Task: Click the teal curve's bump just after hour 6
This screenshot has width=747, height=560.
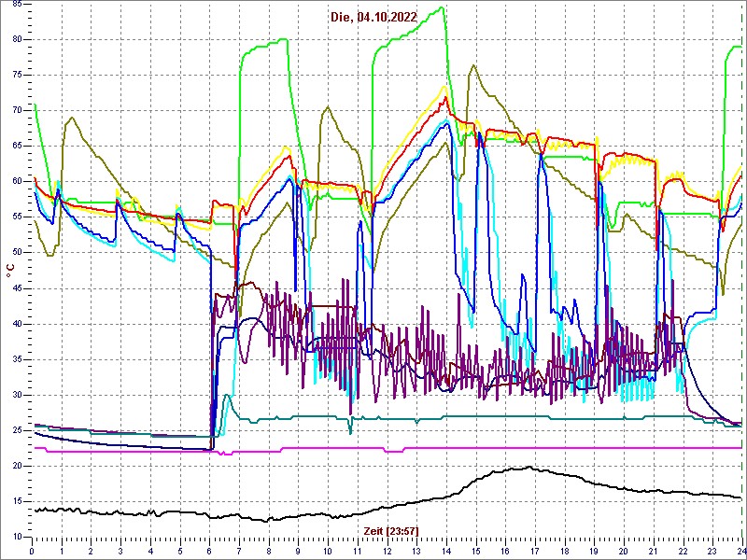Action: (226, 396)
